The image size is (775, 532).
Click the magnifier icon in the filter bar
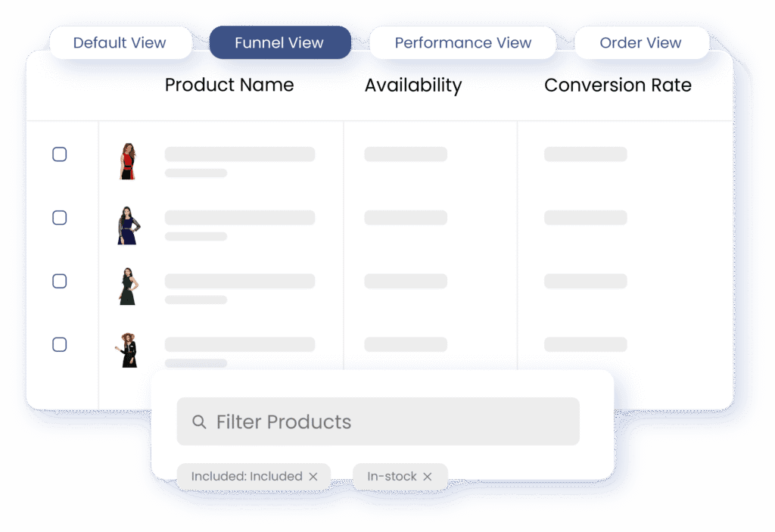199,422
